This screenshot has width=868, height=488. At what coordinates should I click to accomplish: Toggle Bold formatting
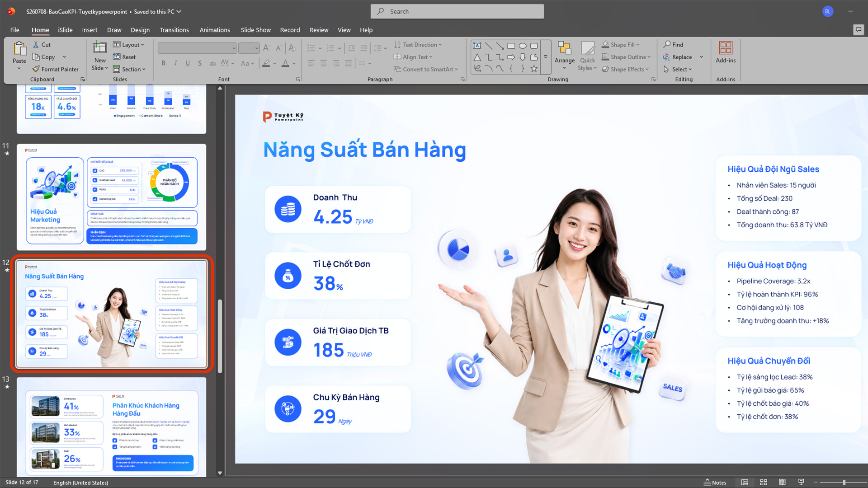[x=163, y=63]
